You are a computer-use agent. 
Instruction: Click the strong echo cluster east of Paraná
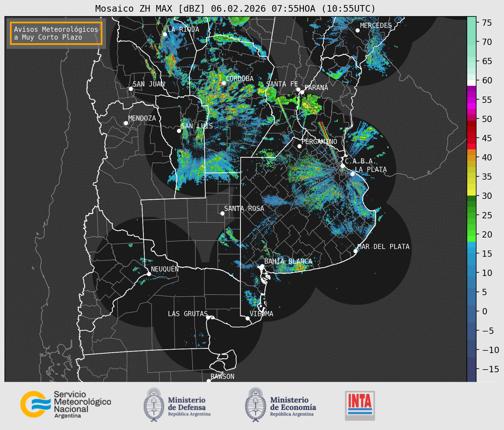click(x=311, y=105)
